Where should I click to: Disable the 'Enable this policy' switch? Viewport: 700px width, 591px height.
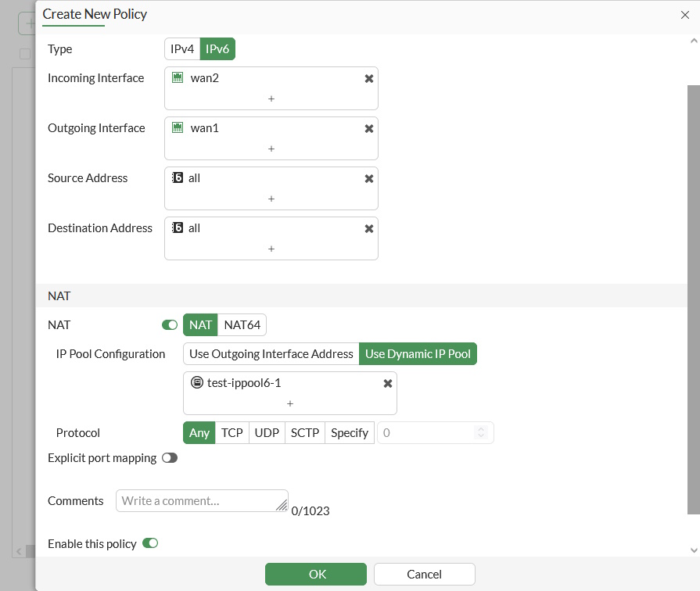150,543
